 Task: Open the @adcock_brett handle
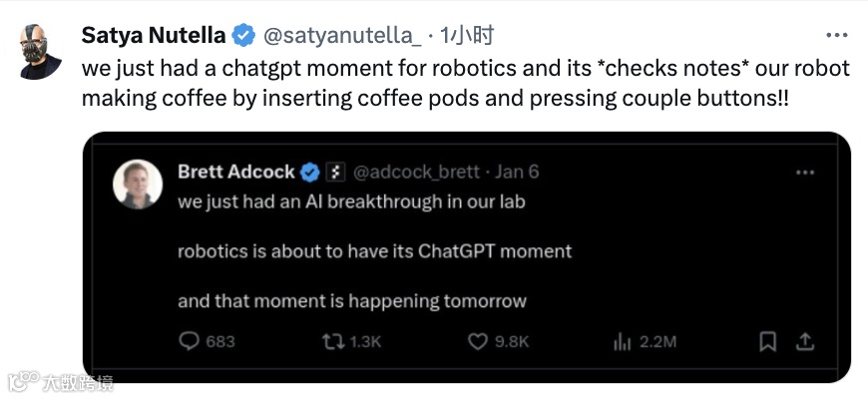click(416, 173)
